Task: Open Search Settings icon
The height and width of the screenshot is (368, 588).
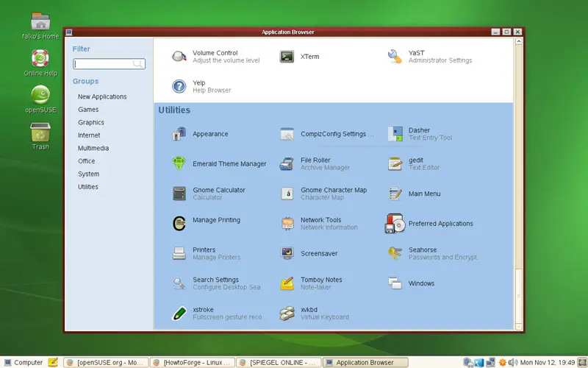Action: pos(179,283)
